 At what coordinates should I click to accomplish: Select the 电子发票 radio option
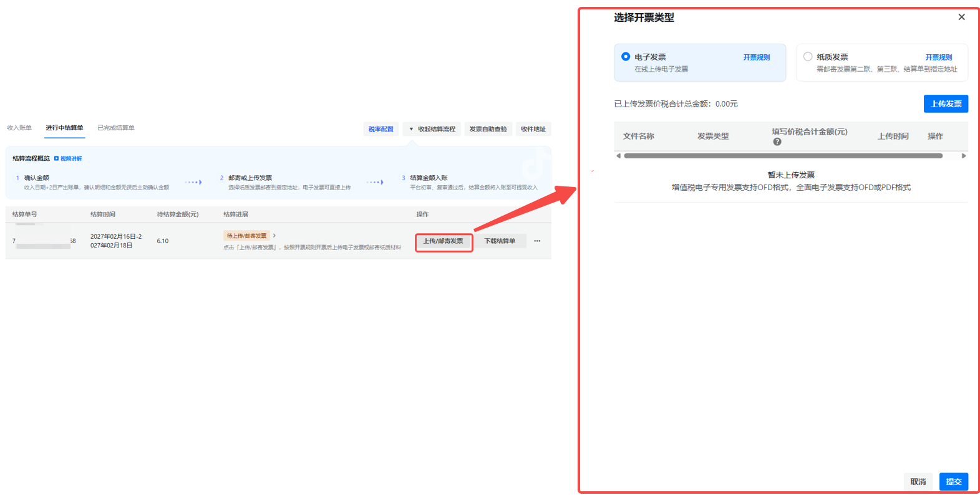[x=626, y=57]
